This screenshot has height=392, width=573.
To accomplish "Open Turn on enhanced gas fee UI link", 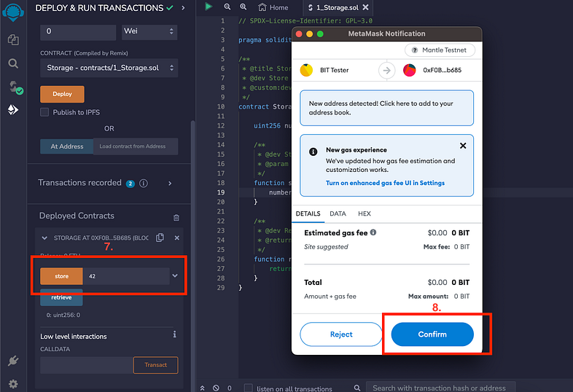I will point(385,183).
